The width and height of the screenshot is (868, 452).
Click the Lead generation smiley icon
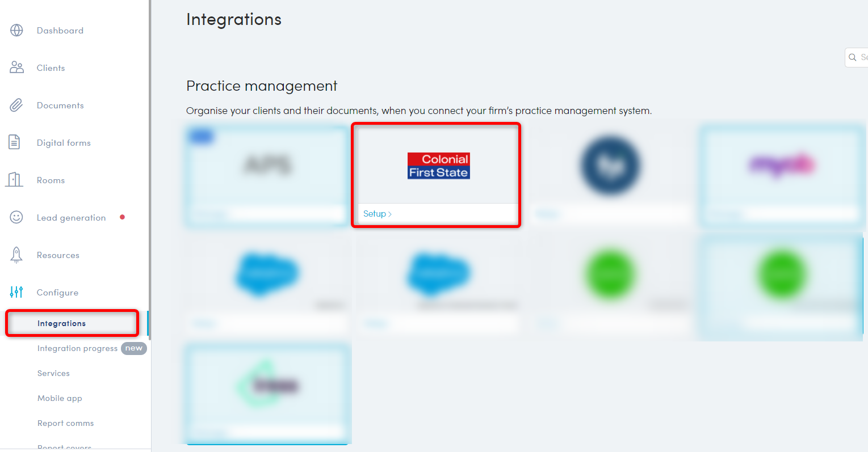(16, 217)
